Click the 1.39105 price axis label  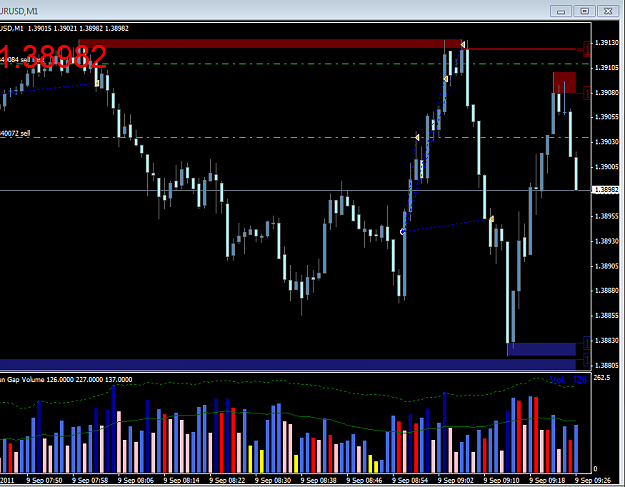pyautogui.click(x=607, y=68)
